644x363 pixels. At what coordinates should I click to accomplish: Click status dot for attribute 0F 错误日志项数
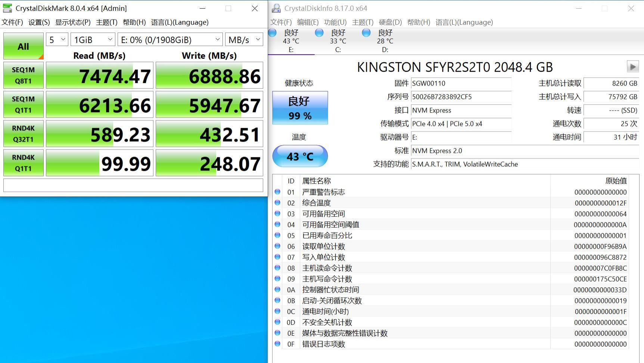[x=277, y=344]
